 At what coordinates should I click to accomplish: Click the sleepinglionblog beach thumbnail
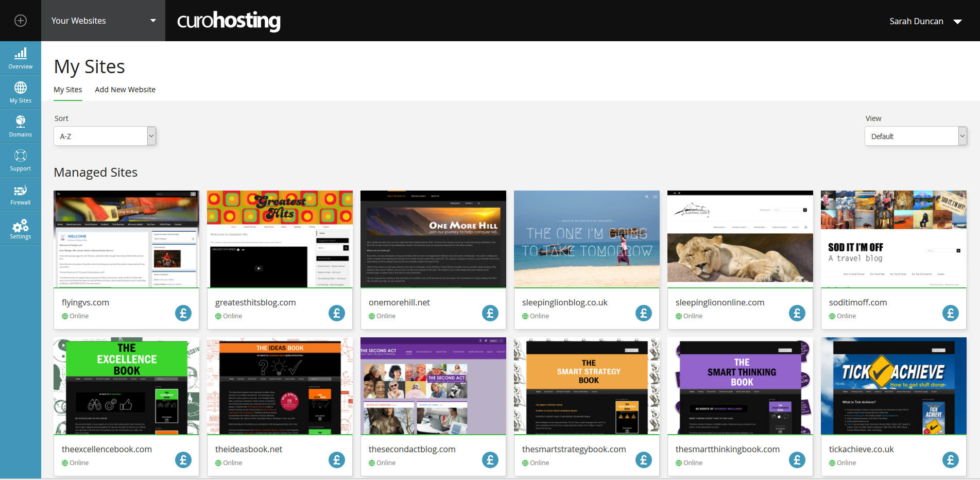[587, 239]
